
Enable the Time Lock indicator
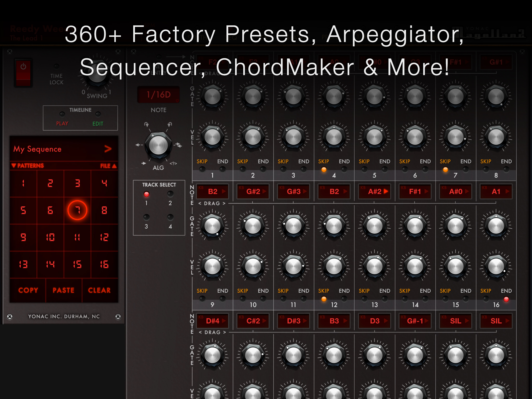click(x=56, y=66)
